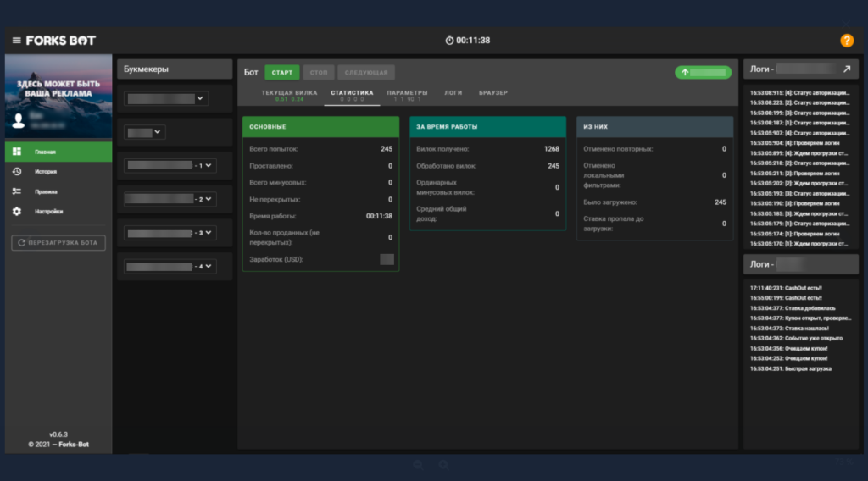Open the Правила menu item
Viewport: 868px width, 481px height.
58,191
